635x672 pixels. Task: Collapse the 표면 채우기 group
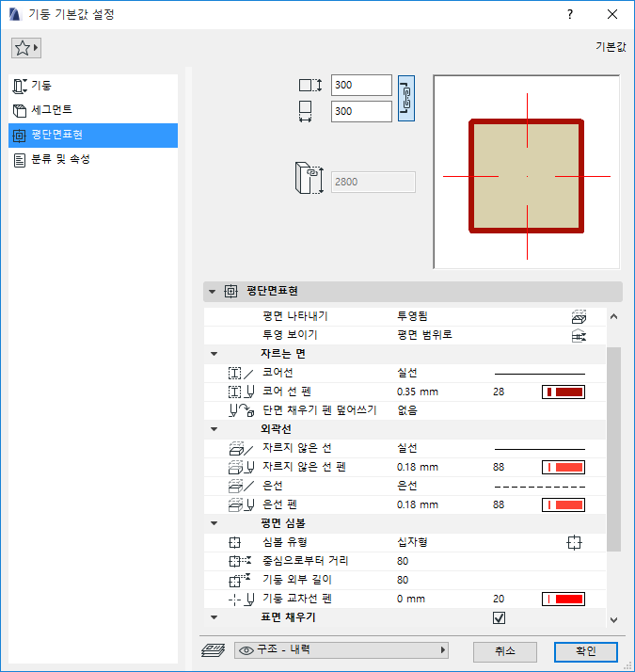pos(214,618)
